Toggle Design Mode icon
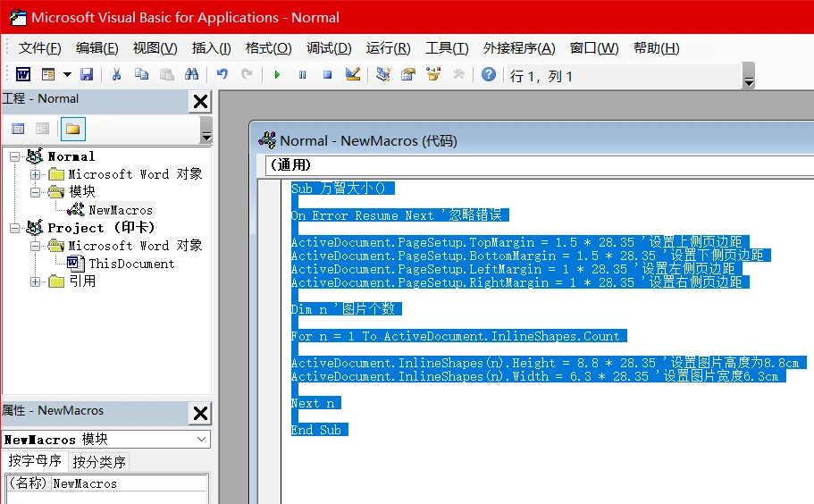Image resolution: width=814 pixels, height=504 pixels. [x=353, y=75]
